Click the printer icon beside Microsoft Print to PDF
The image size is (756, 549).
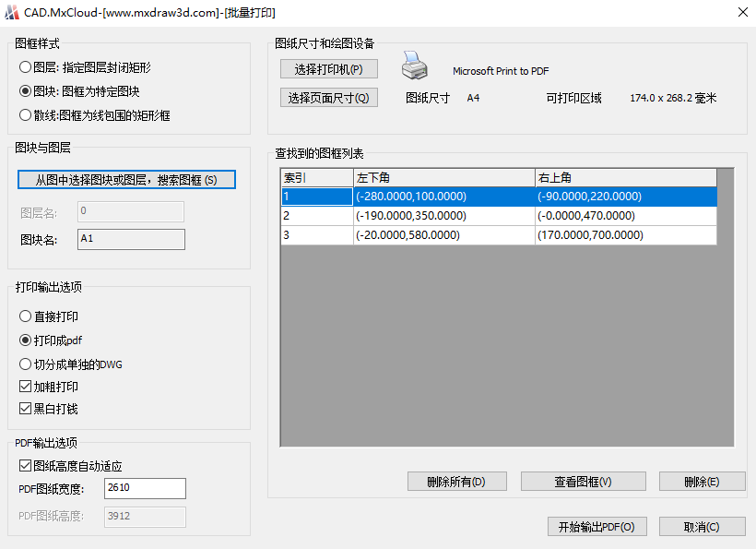point(414,66)
